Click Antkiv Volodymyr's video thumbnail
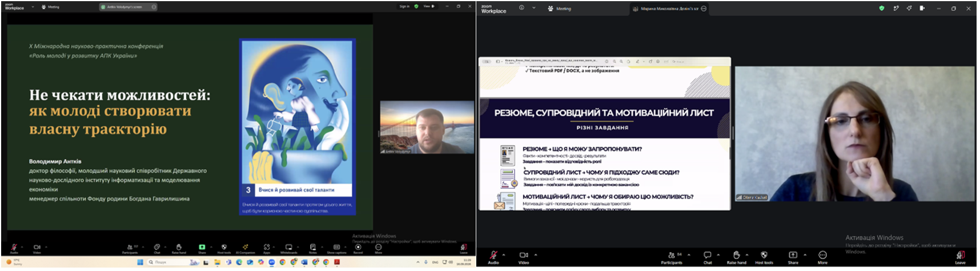 pos(427,127)
